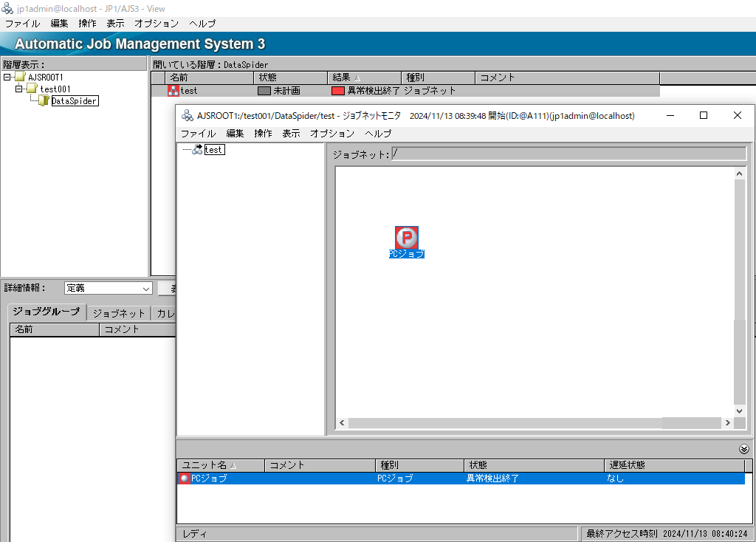This screenshot has height=542, width=756.
Task: Open オプション menu in jobnet monitor window
Action: click(332, 134)
